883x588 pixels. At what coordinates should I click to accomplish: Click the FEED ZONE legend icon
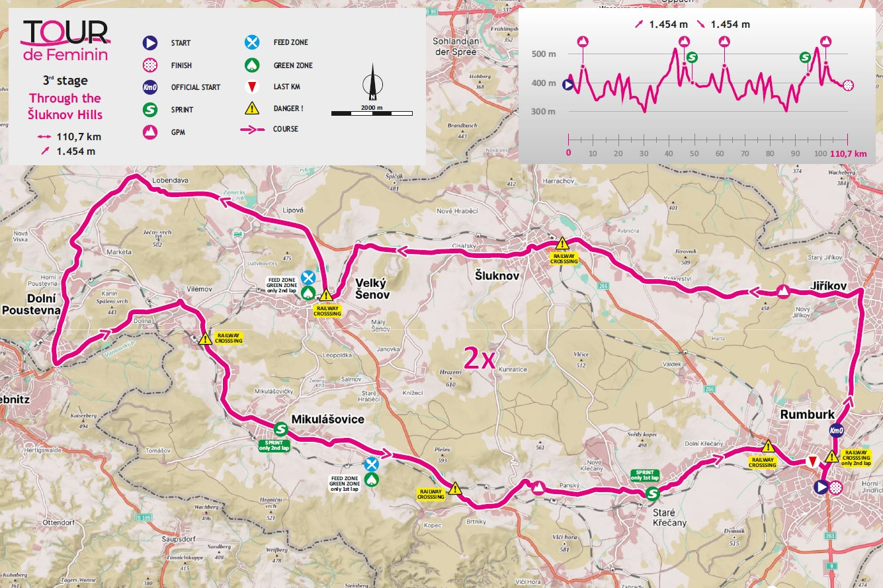pos(252,43)
